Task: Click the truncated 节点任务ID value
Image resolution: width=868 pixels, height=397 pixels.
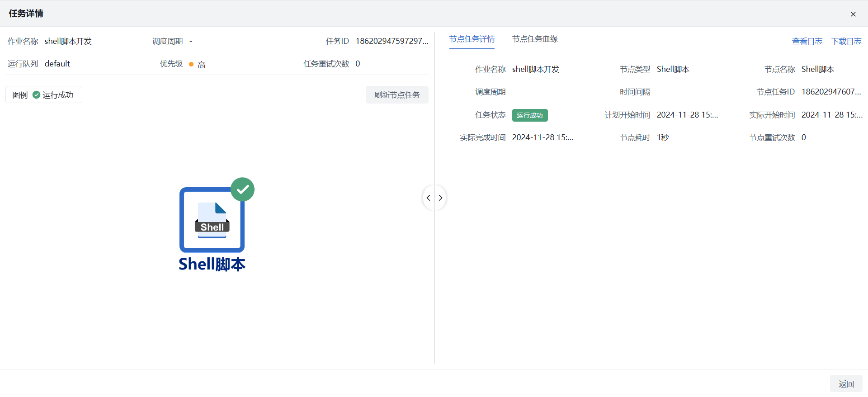Action: click(831, 92)
